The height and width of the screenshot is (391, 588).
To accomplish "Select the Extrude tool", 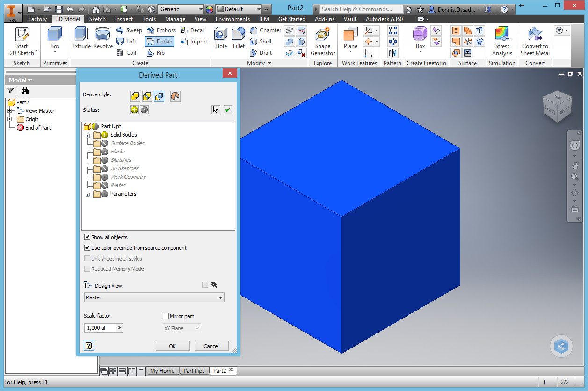I will (x=81, y=37).
